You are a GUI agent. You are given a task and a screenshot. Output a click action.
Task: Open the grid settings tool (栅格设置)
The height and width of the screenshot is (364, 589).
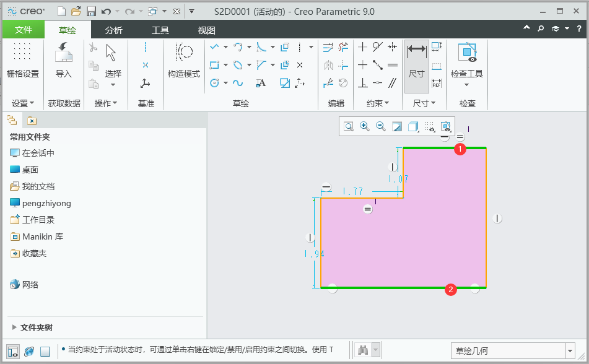(22, 60)
